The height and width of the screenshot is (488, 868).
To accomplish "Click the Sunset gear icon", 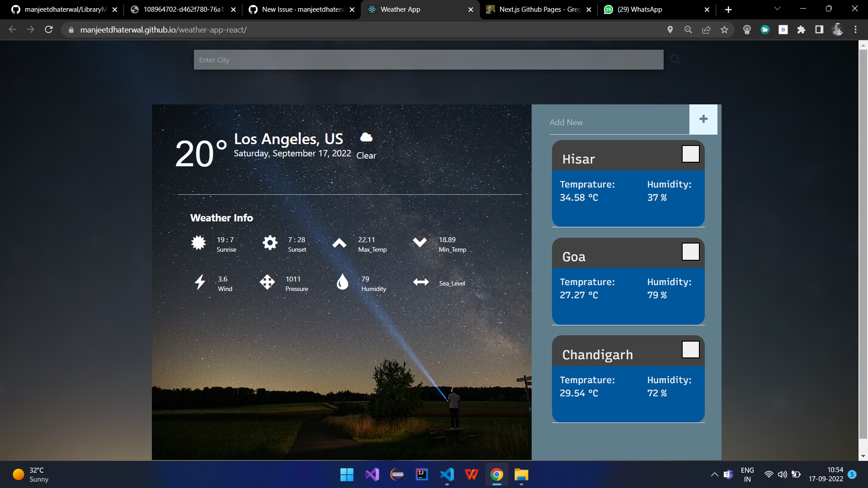I will click(270, 243).
